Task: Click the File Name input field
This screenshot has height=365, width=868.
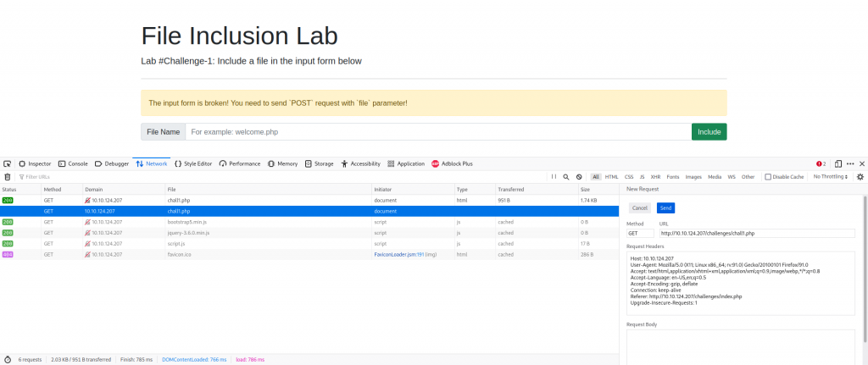Action: 438,132
